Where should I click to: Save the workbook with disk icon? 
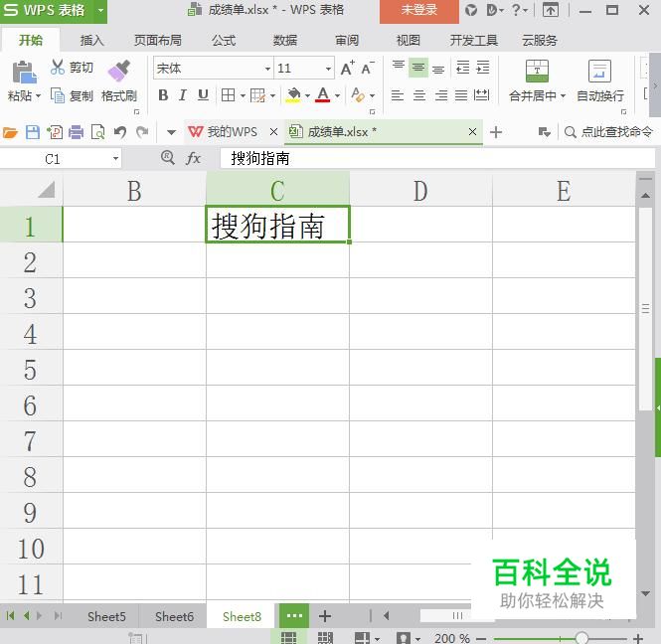coord(33,132)
